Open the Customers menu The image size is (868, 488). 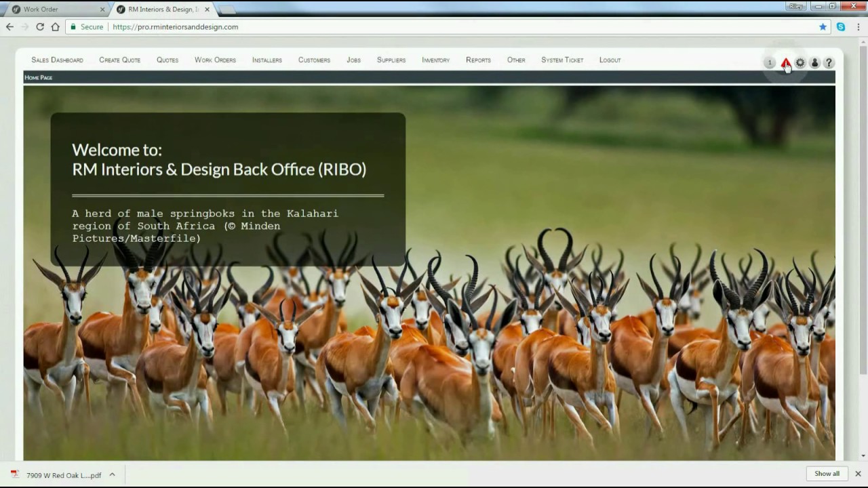[314, 60]
